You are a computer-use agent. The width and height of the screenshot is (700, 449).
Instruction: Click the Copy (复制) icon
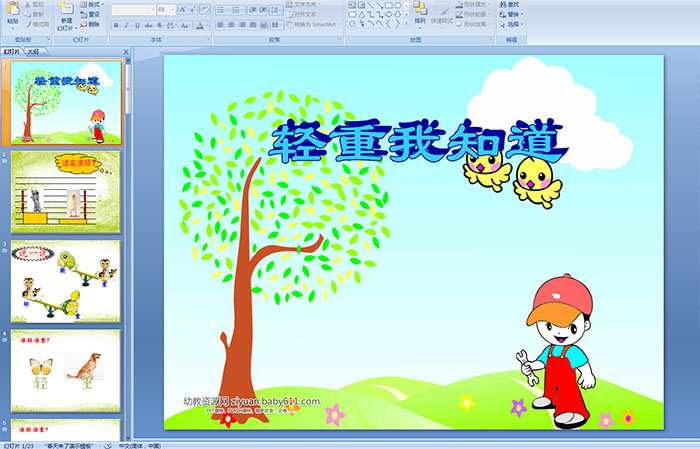[x=28, y=14]
